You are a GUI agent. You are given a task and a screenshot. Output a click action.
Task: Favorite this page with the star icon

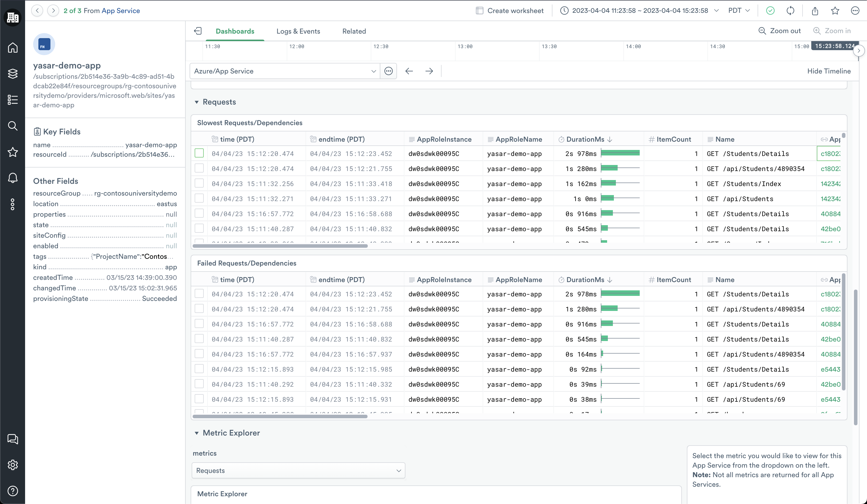(x=835, y=11)
